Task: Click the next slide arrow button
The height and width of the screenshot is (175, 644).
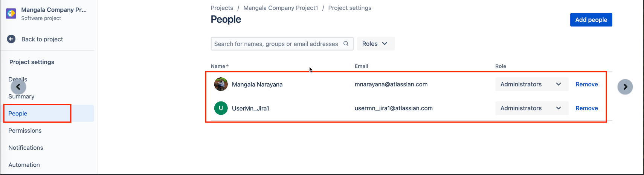Action: pyautogui.click(x=625, y=87)
